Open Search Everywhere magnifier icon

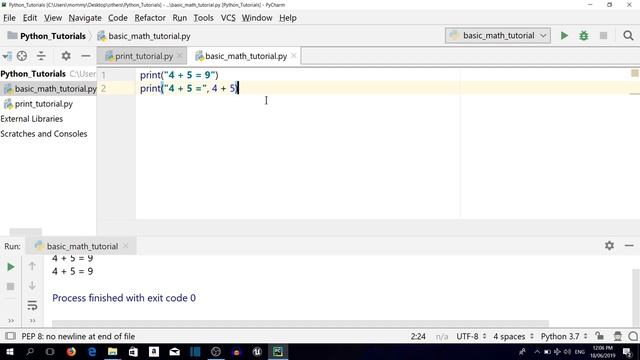pos(628,36)
